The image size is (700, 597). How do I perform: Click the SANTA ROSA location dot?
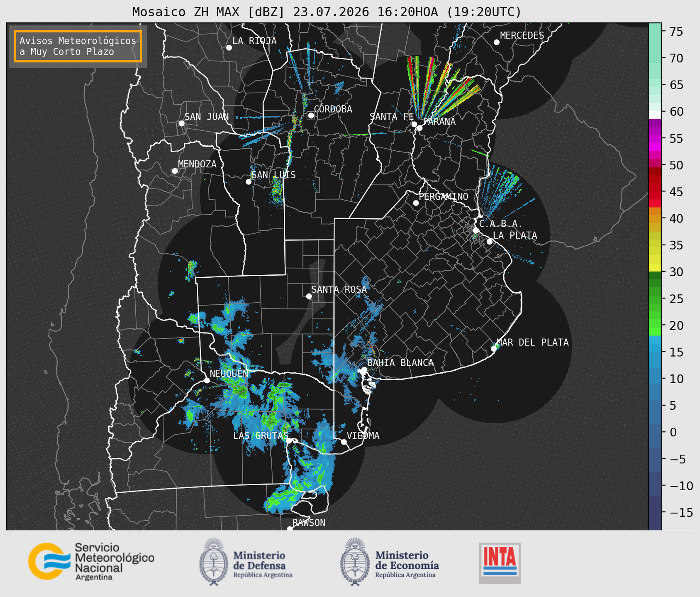309,296
